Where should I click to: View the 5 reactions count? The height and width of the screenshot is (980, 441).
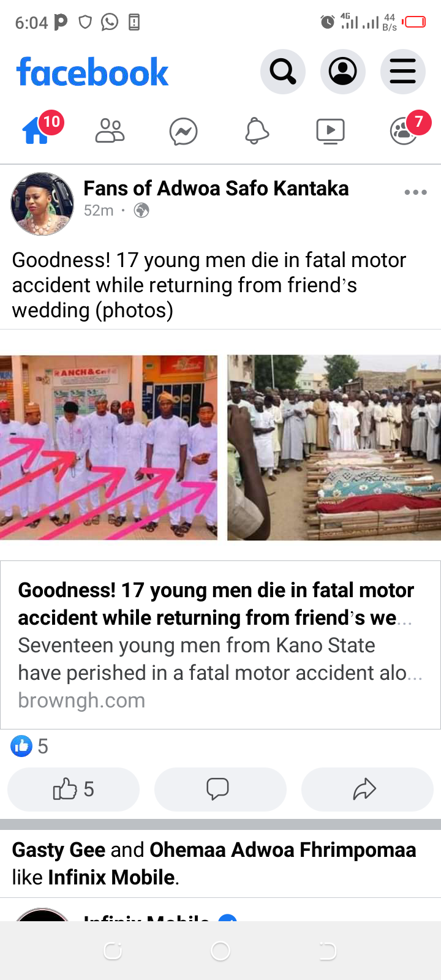coord(29,746)
